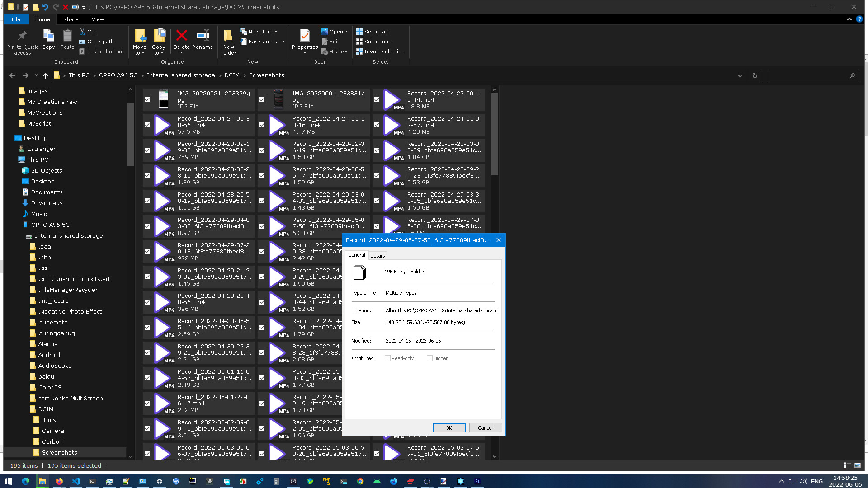The height and width of the screenshot is (488, 868).
Task: Collapse the ribbon with chevron
Action: click(849, 19)
